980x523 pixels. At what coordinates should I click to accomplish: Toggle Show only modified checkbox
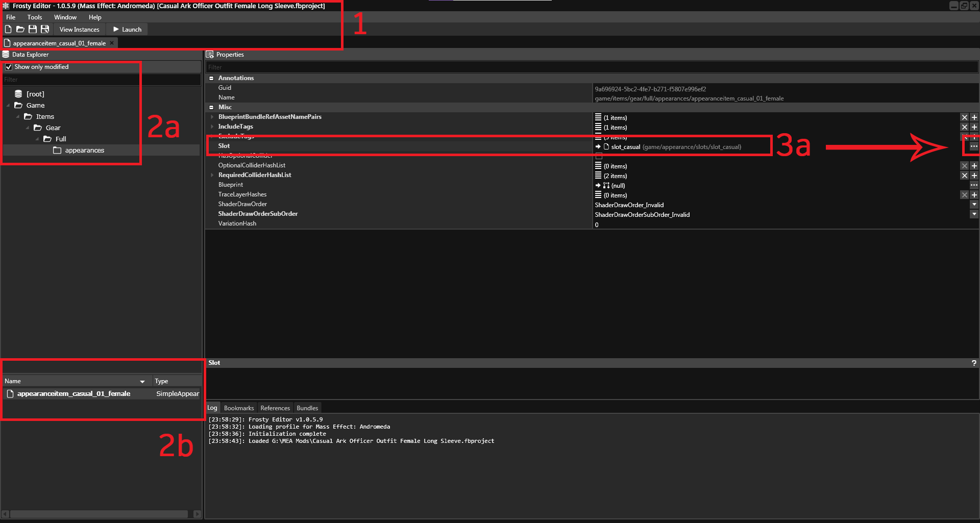pyautogui.click(x=9, y=67)
